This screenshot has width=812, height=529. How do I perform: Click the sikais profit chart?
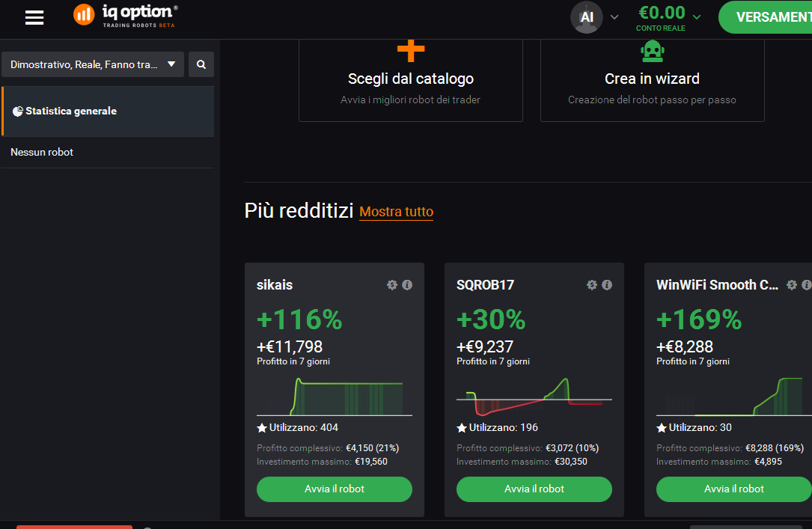click(x=335, y=397)
